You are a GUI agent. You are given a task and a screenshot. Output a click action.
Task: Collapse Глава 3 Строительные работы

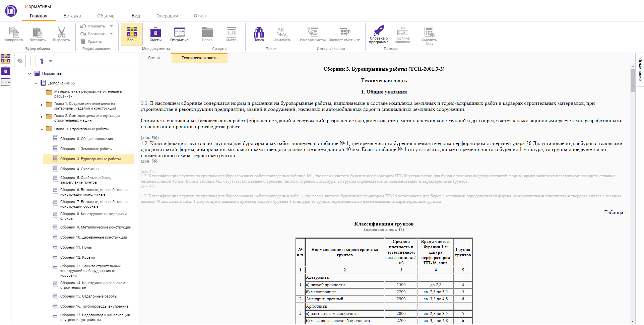tap(42, 129)
